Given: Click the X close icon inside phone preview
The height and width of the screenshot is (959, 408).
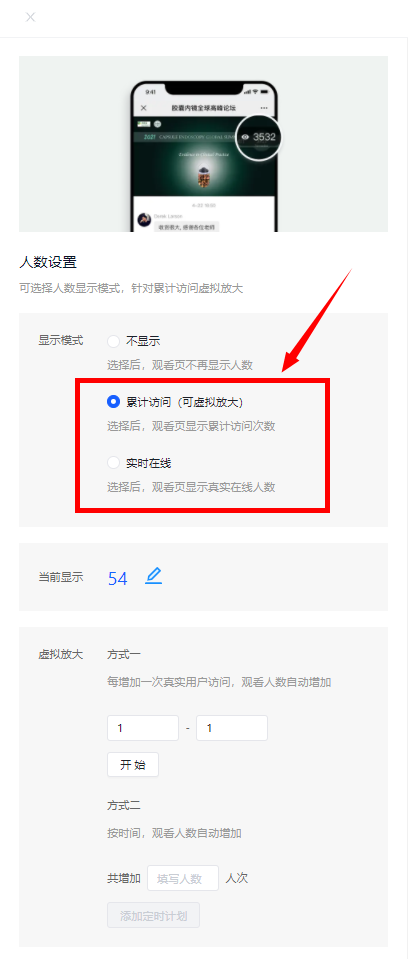Looking at the screenshot, I should pyautogui.click(x=144, y=108).
